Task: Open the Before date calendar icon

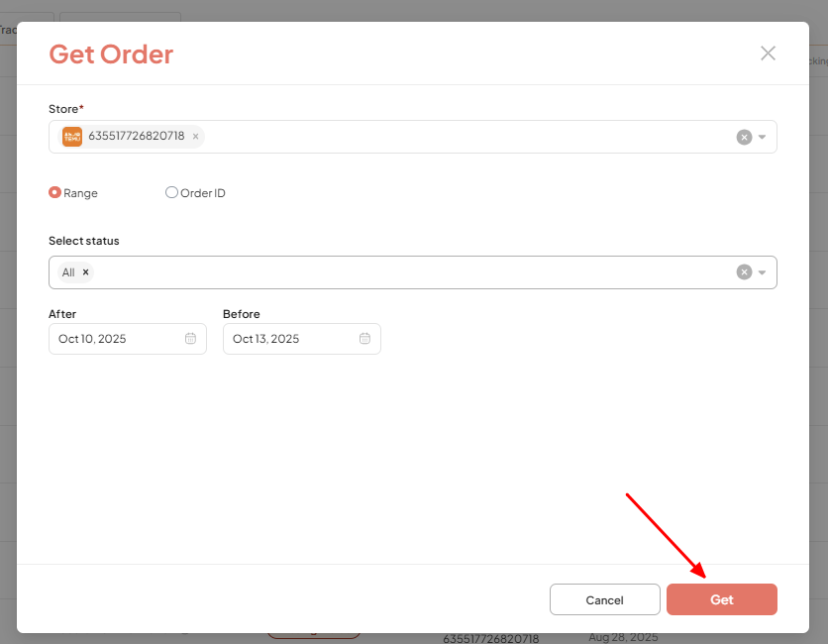Action: click(364, 339)
